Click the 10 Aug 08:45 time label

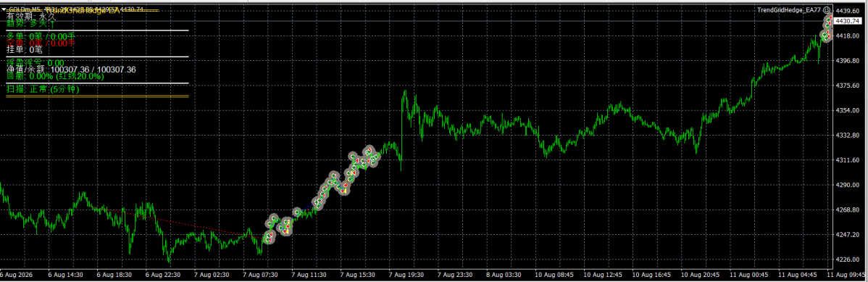pos(555,275)
